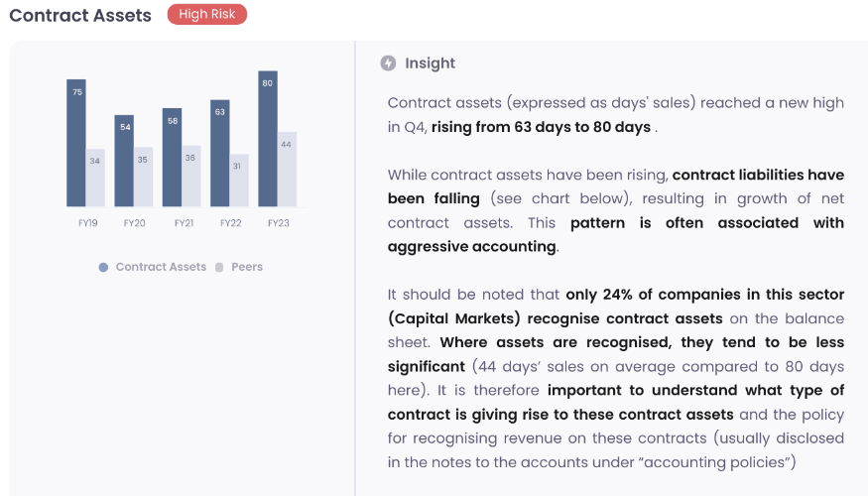Select the FY22 contract assets bar labeled 63
Screen dimensions: 868x496
[x=220, y=153]
